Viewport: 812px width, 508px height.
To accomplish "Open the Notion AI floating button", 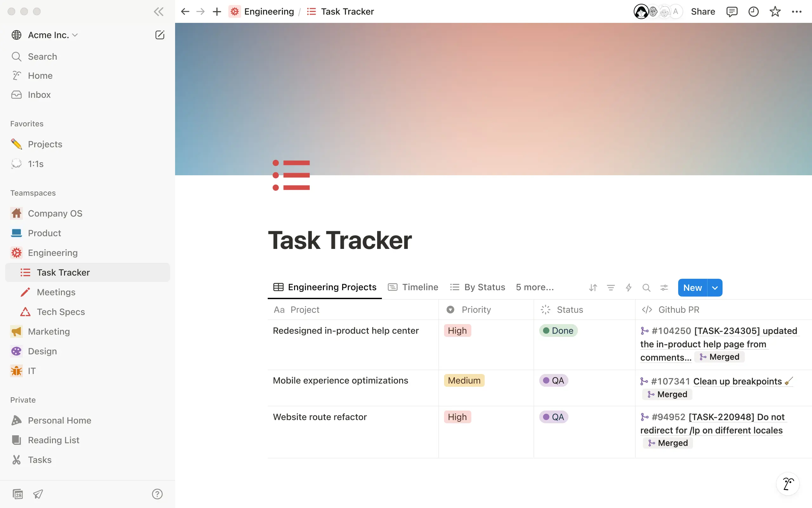I will [x=788, y=484].
